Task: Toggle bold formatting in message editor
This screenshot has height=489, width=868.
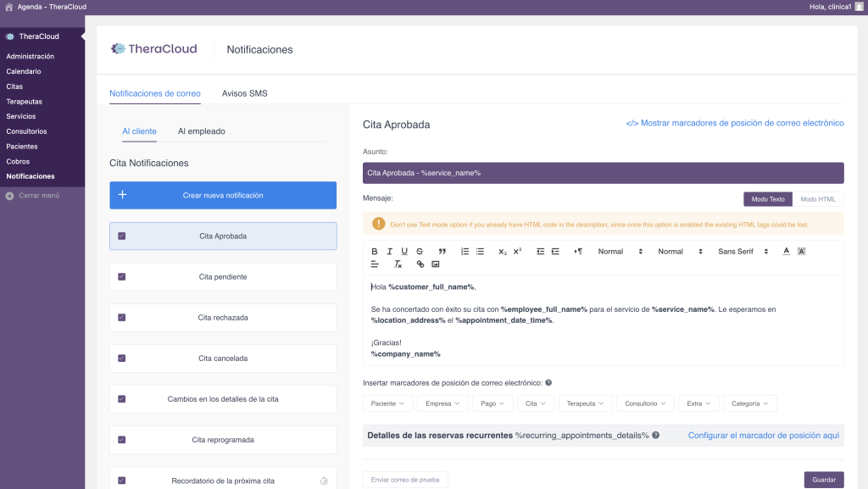Action: tap(375, 252)
